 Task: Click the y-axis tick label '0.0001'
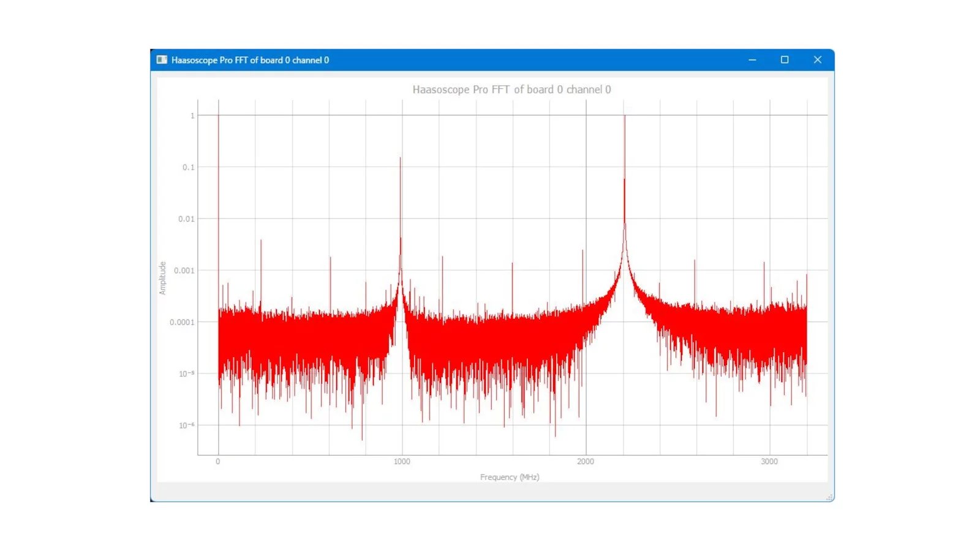[182, 322]
